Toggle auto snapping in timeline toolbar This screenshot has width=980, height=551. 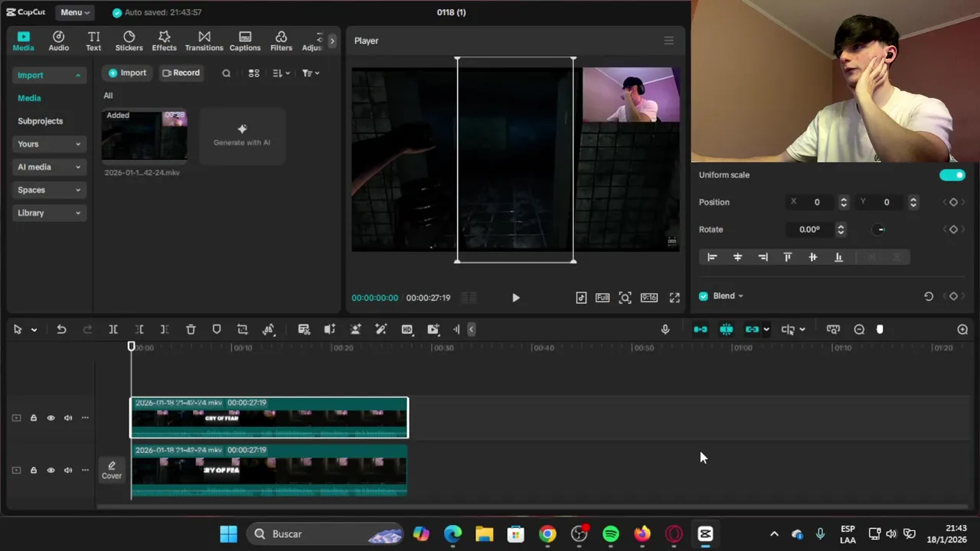pyautogui.click(x=727, y=329)
